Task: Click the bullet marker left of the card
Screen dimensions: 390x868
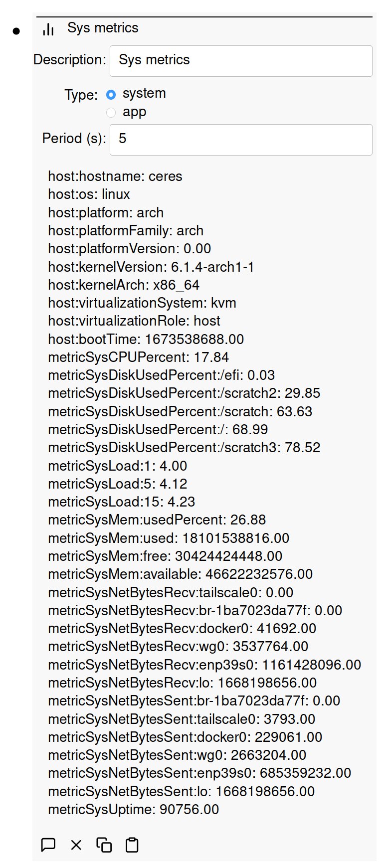Action: [x=16, y=31]
